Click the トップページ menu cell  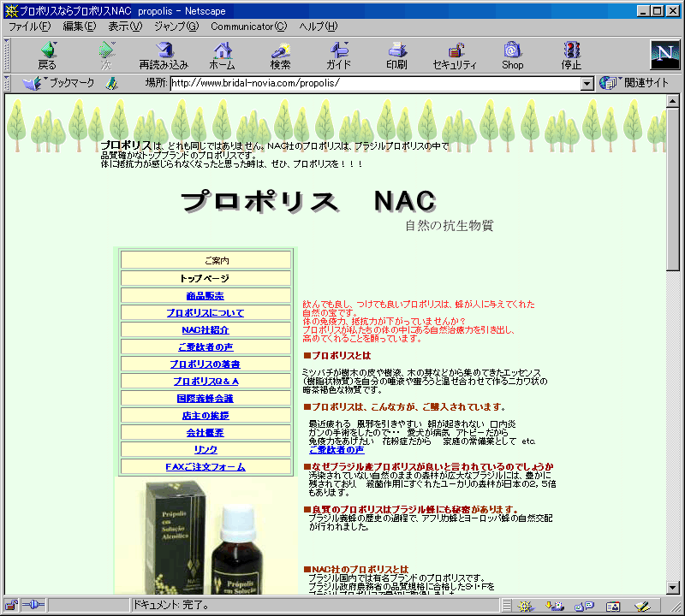point(205,278)
